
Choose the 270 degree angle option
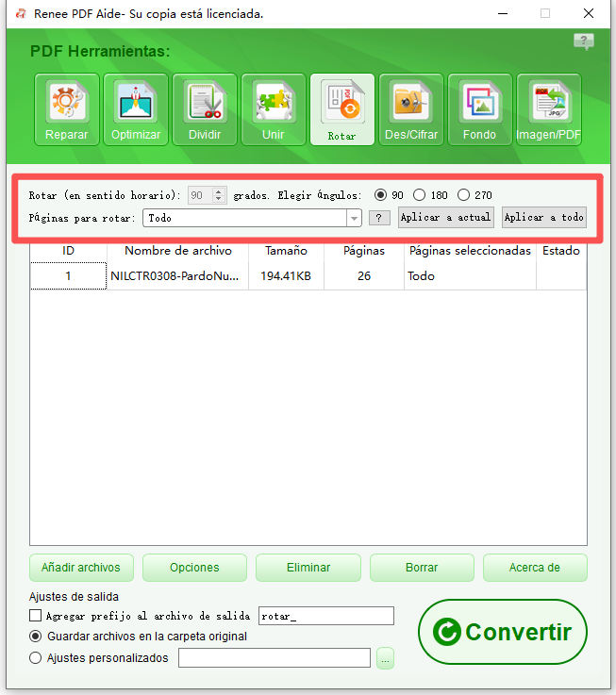click(x=463, y=195)
